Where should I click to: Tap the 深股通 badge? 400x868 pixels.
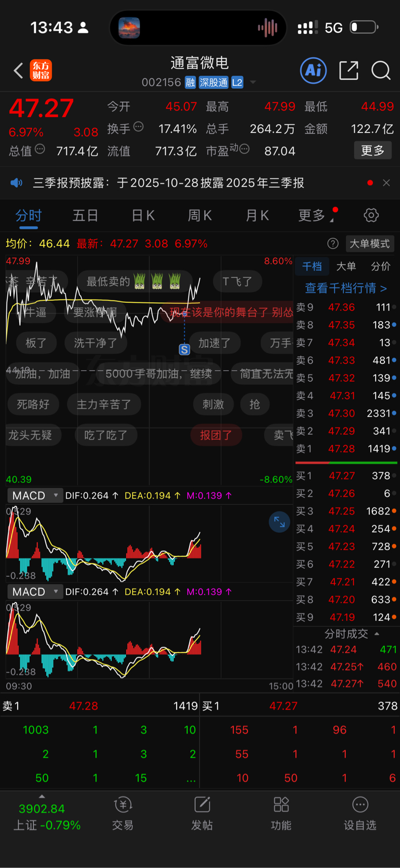pyautogui.click(x=214, y=82)
